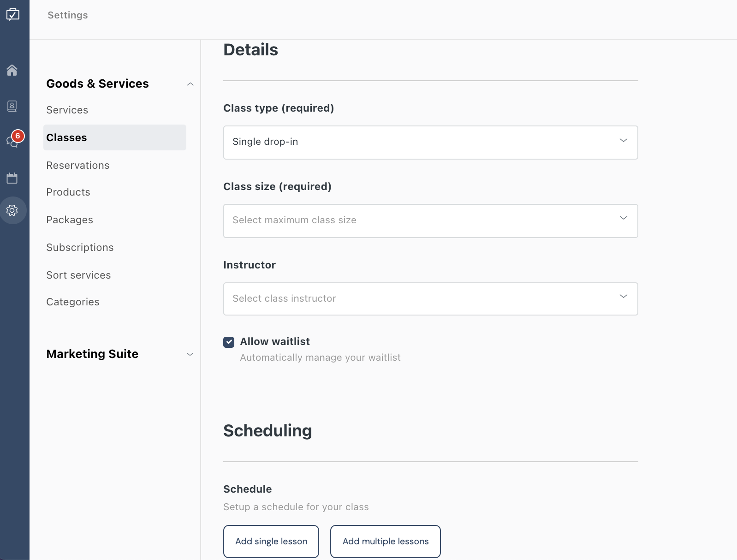Click 'Setup a schedule for your class' text
The width and height of the screenshot is (737, 560).
(296, 507)
